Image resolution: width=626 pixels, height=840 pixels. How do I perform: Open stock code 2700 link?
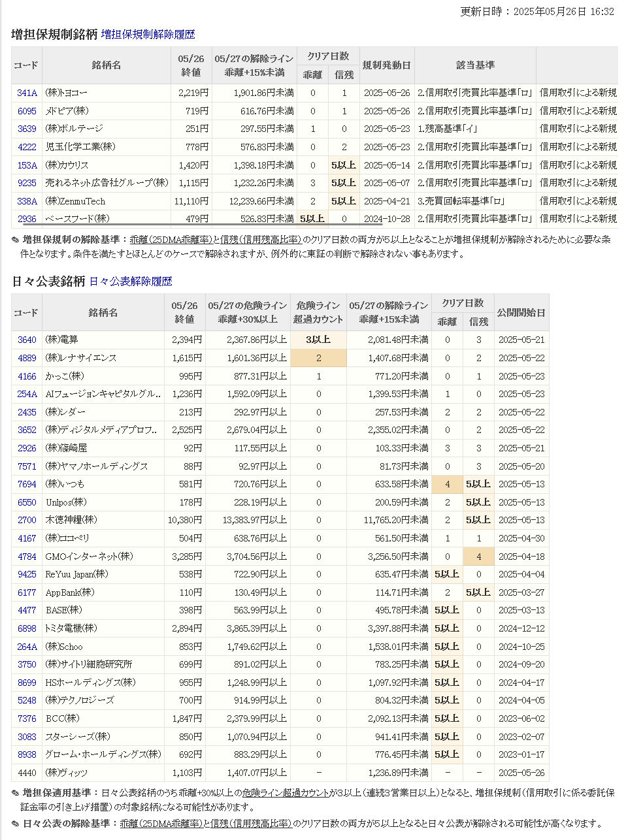pos(27,520)
